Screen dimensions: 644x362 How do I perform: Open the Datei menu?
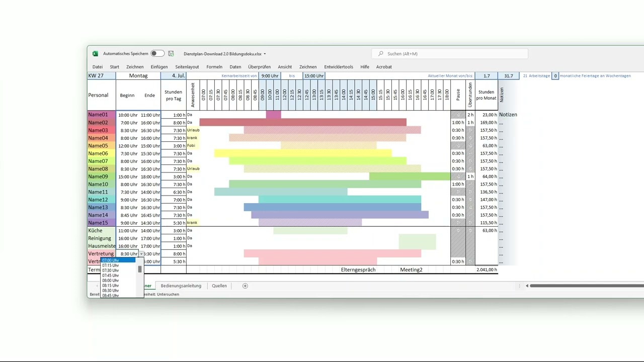point(98,67)
